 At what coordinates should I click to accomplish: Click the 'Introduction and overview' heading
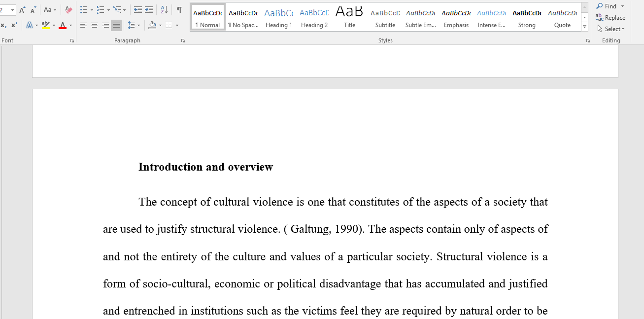click(x=205, y=167)
